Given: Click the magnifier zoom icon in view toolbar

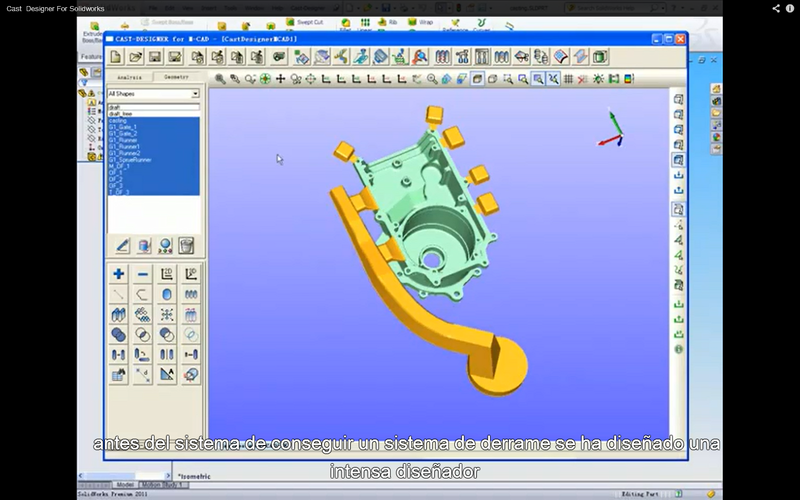Looking at the screenshot, I should (220, 79).
